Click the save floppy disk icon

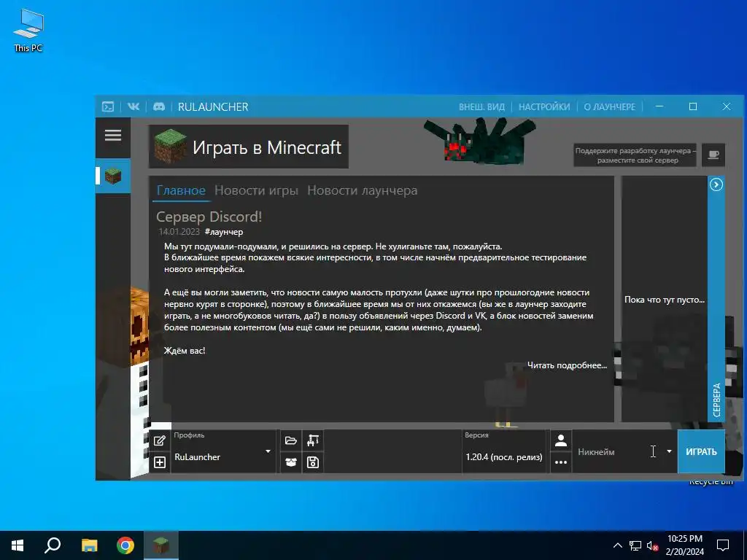coord(313,462)
